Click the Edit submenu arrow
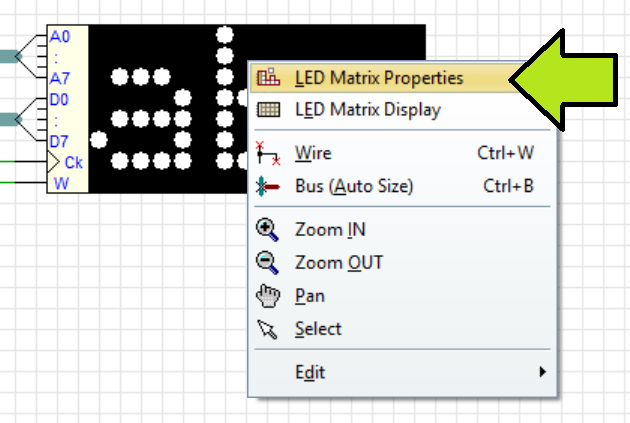630x423 pixels. tap(542, 372)
